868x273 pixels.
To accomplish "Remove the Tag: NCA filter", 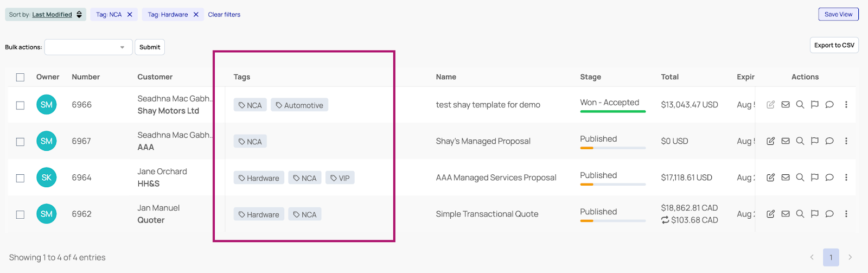I will pyautogui.click(x=130, y=15).
